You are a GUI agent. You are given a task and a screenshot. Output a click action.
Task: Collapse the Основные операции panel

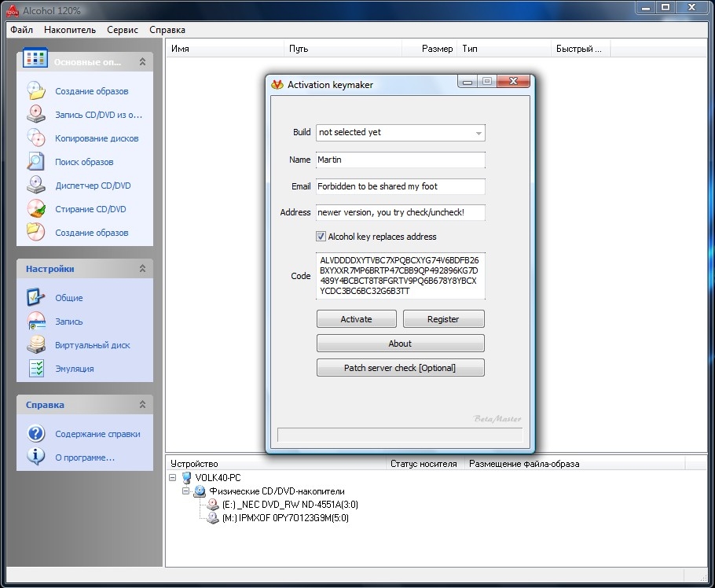point(142,61)
